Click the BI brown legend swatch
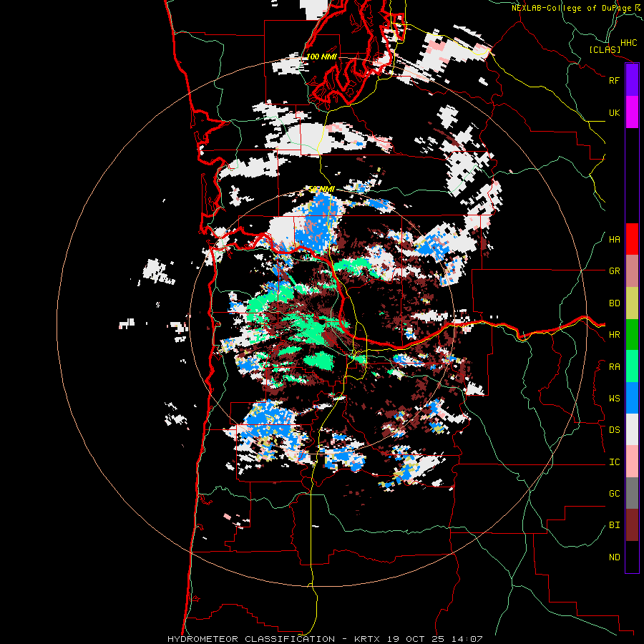Screen dimensions: 644x644 tap(632, 525)
